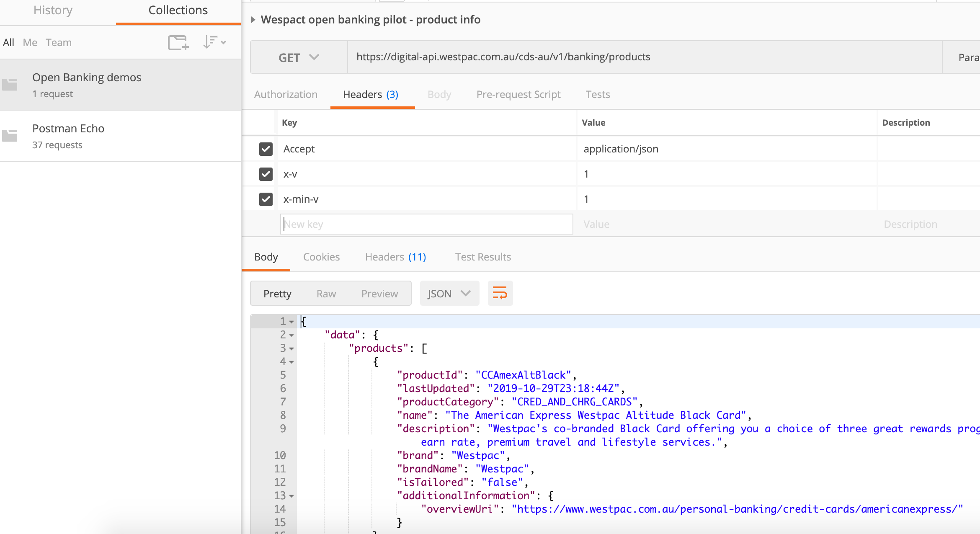
Task: Click the new header Description field
Action: click(x=929, y=224)
